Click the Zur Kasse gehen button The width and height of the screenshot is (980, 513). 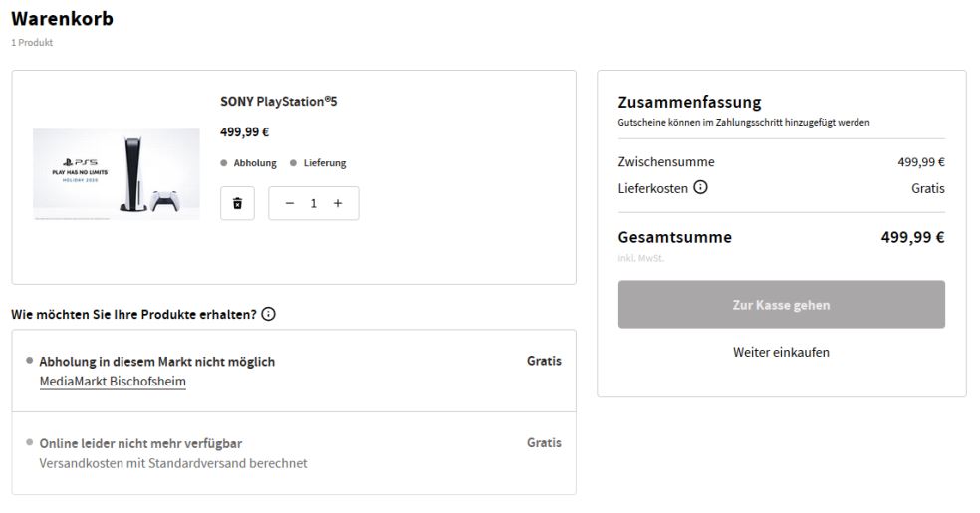pyautogui.click(x=781, y=304)
